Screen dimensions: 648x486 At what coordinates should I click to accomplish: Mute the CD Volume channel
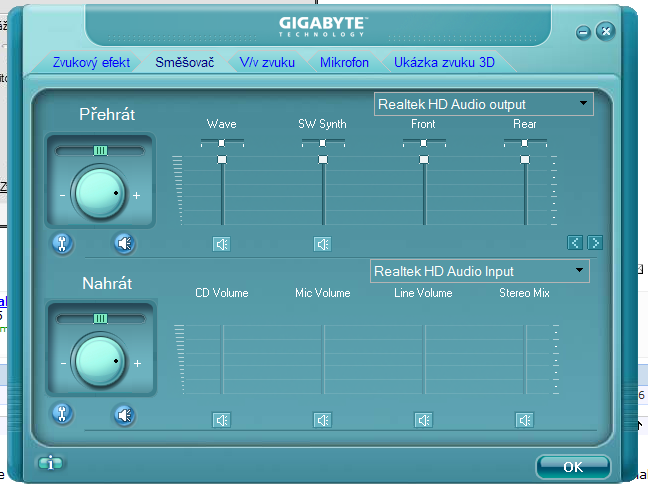(222, 420)
